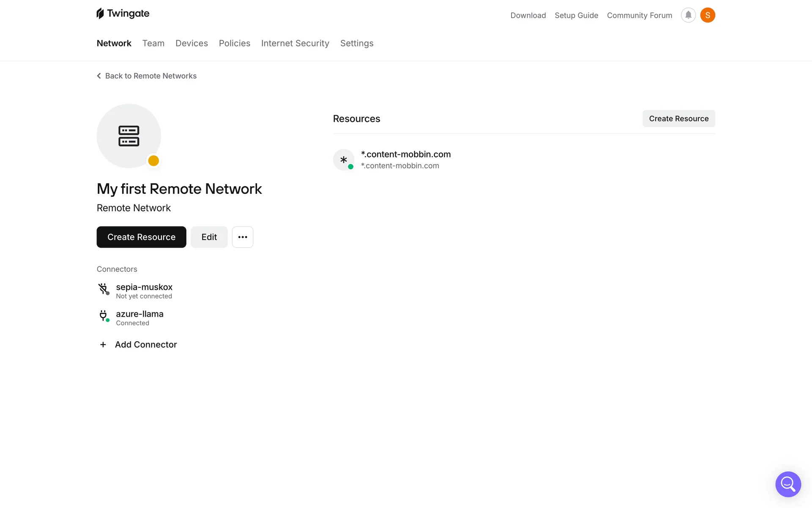Screen dimensions: 812x508
Task: Click the disconnected plug icon for sepia-muskox
Action: point(103,289)
